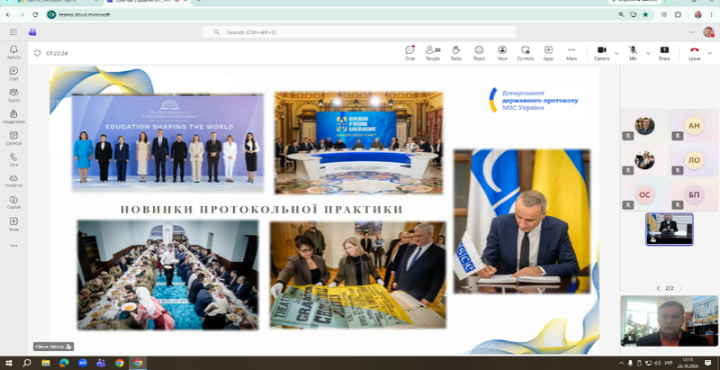Reload the browser page
This screenshot has width=720, height=370.
coord(35,15)
